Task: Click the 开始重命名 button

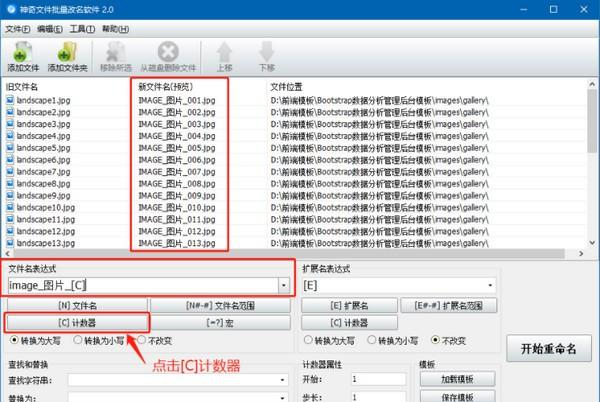Action: click(549, 349)
